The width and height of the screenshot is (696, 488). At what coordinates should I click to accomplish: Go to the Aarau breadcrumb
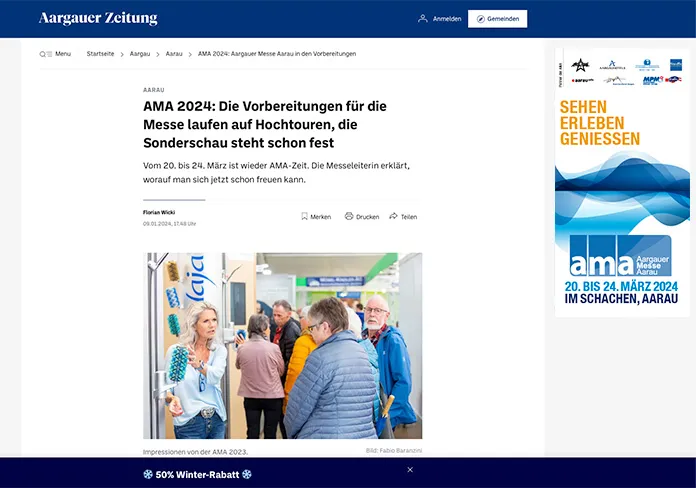click(x=174, y=54)
